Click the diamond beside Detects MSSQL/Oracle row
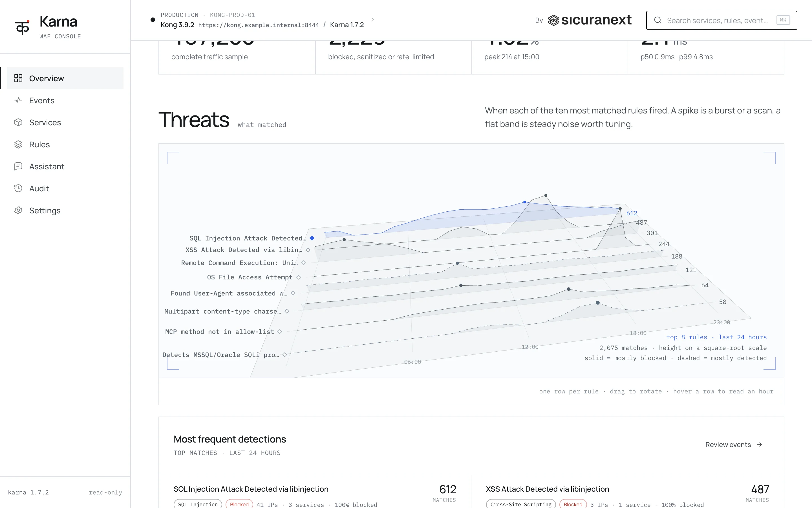Image resolution: width=812 pixels, height=508 pixels. (284, 355)
